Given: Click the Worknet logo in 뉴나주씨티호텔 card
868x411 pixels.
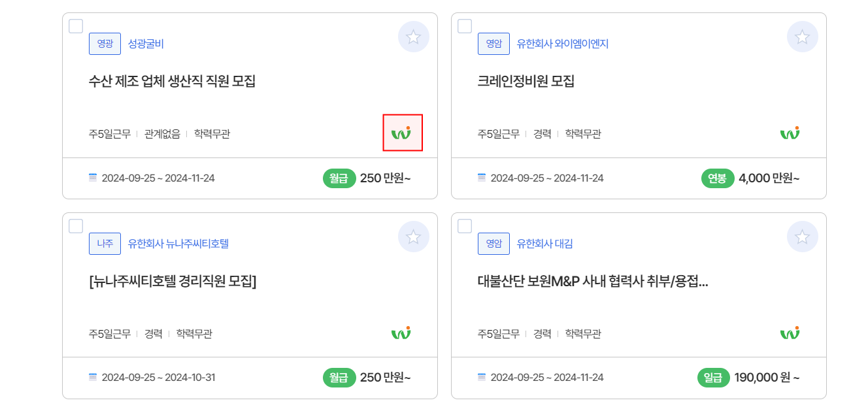Looking at the screenshot, I should (x=401, y=333).
